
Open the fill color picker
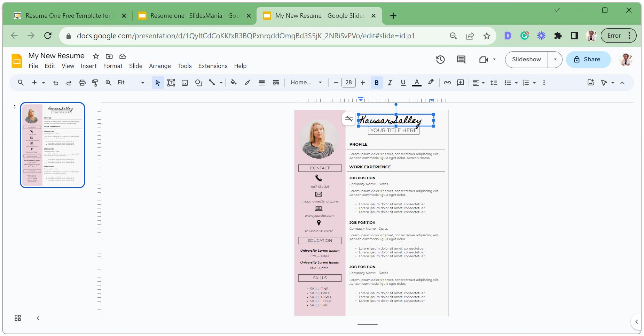pyautogui.click(x=234, y=83)
